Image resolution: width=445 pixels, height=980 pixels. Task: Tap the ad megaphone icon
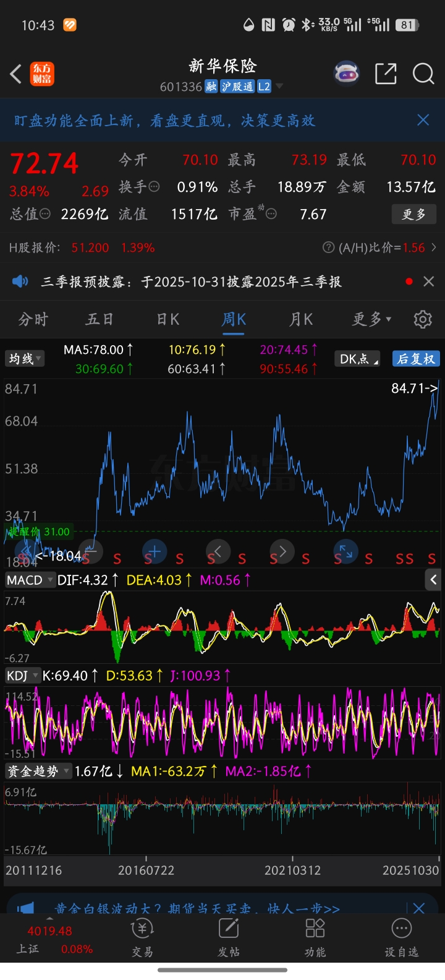[x=26, y=908]
